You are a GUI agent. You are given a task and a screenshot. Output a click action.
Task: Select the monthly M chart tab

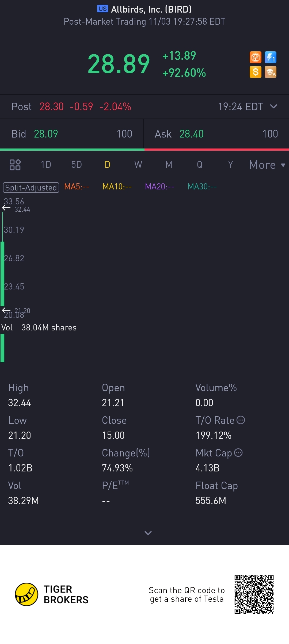coord(169,165)
